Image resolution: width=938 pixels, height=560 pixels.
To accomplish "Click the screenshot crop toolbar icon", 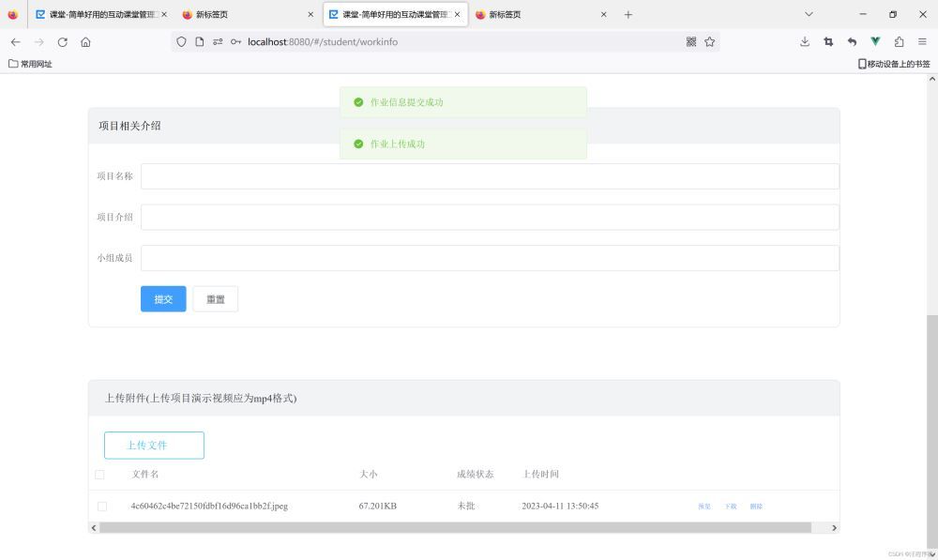I will pos(828,41).
